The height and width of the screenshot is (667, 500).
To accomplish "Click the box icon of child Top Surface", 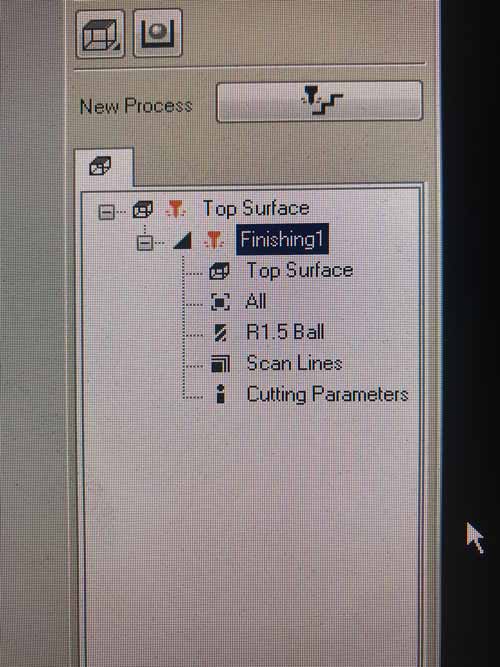I will [220, 271].
